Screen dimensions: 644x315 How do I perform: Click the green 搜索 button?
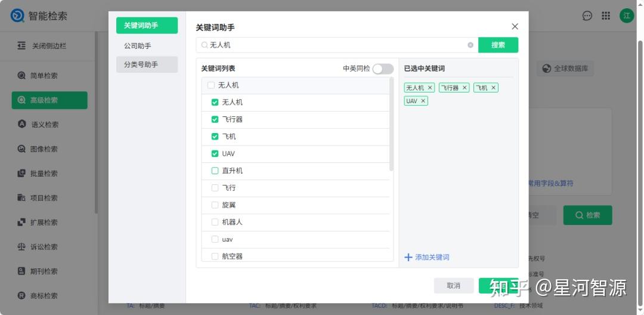pos(498,45)
